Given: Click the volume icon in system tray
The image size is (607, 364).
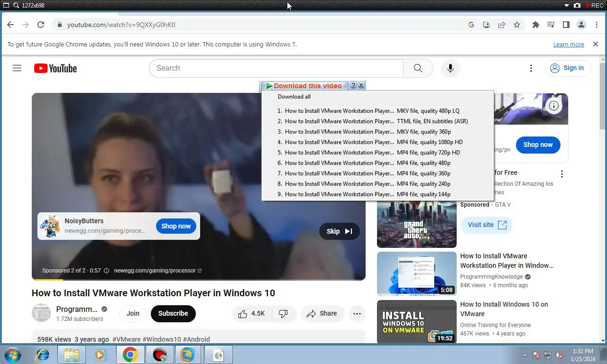Looking at the screenshot, I should 559,355.
